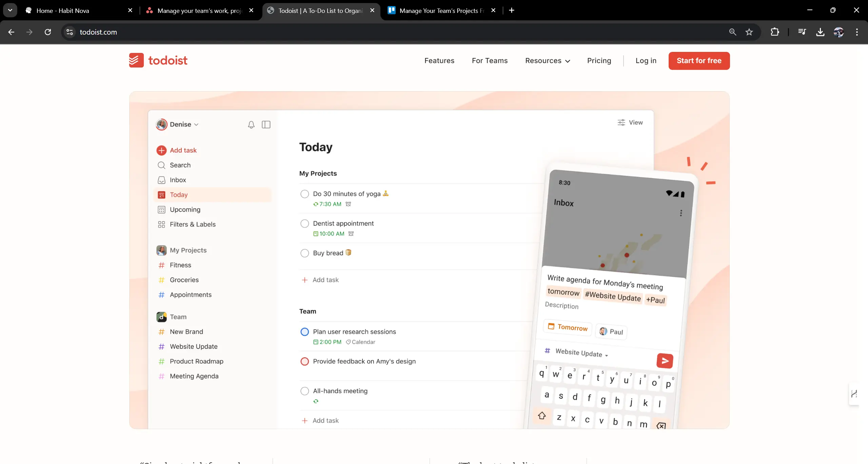Viewport: 868px width, 464px height.
Task: Open a new browser tab
Action: click(512, 11)
